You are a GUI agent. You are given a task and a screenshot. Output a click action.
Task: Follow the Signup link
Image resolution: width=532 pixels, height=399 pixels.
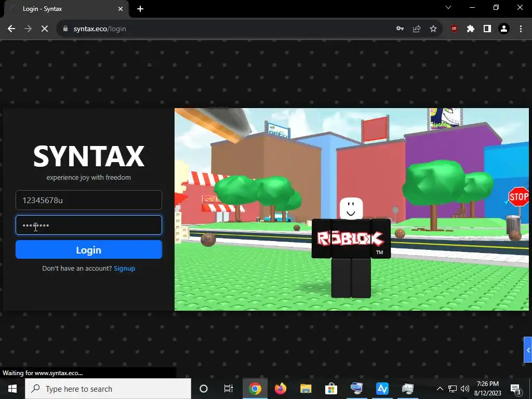124,269
